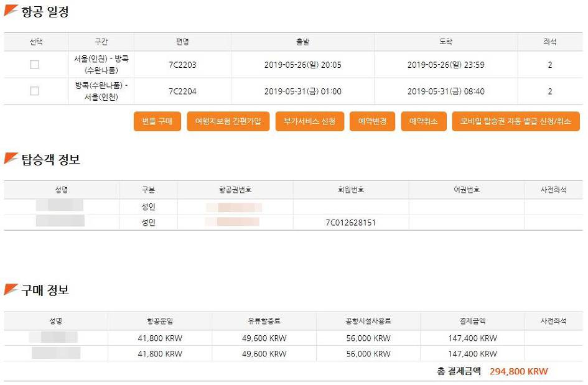This screenshot has height=385, width=588.
Task: Click the 공항시설사용료 column header
Action: (368, 321)
